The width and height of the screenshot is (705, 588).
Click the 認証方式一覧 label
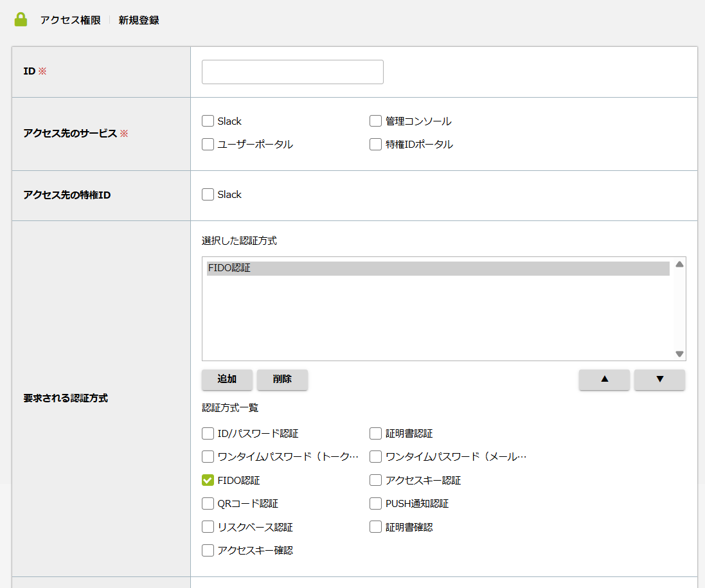(230, 407)
